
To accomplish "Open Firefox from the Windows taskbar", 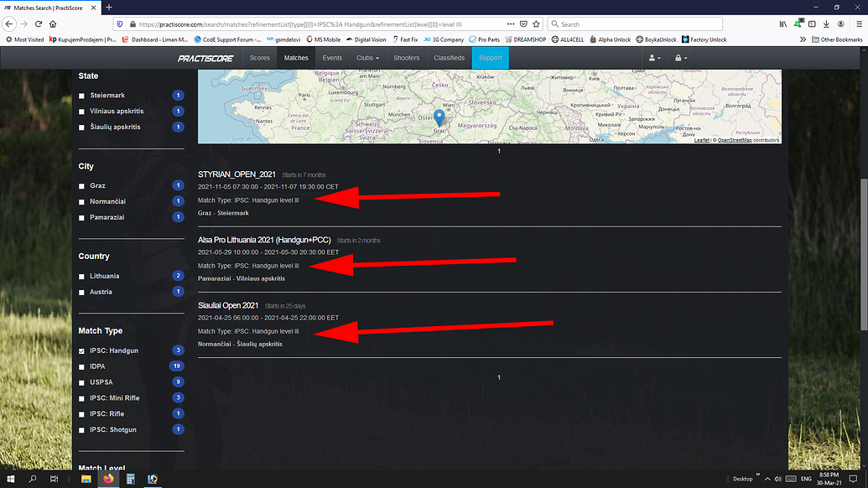I will coord(108,479).
